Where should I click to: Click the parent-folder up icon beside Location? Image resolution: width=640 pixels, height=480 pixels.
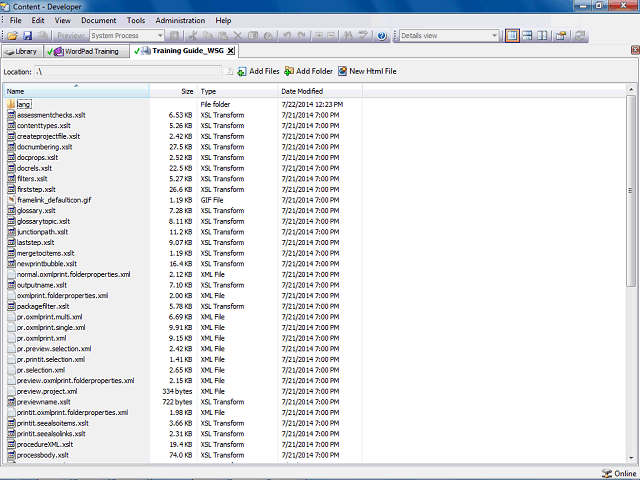(229, 71)
